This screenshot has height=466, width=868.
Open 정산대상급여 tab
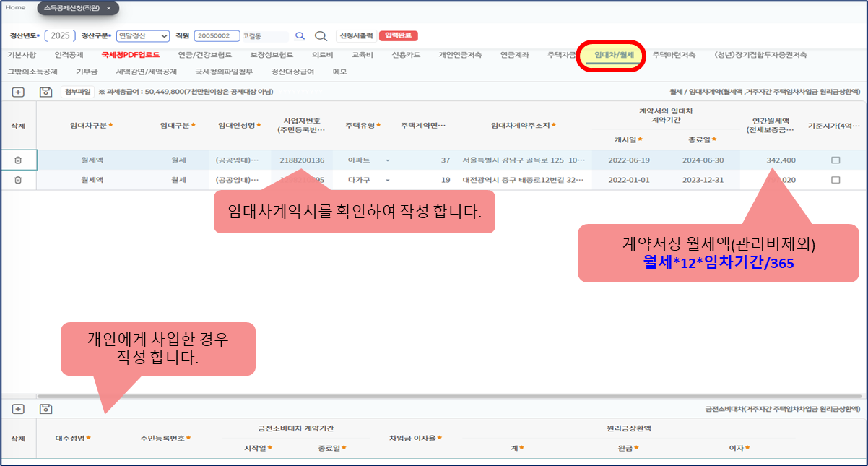292,72
